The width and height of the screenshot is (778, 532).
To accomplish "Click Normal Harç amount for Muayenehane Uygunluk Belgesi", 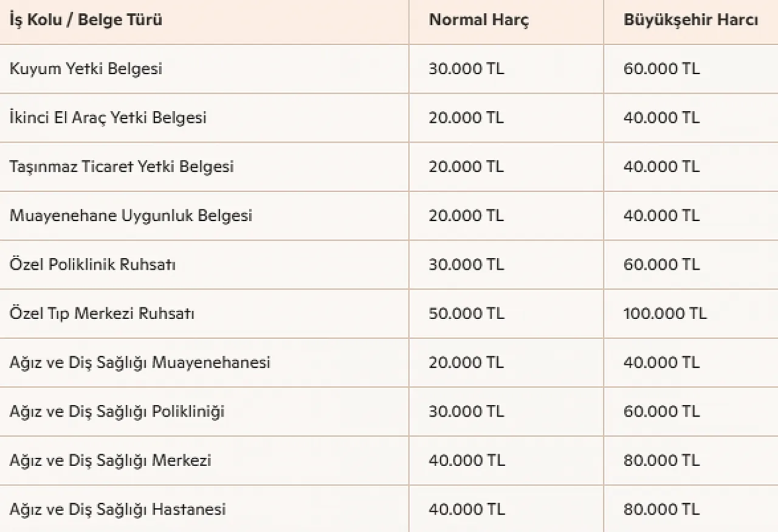I will click(466, 216).
